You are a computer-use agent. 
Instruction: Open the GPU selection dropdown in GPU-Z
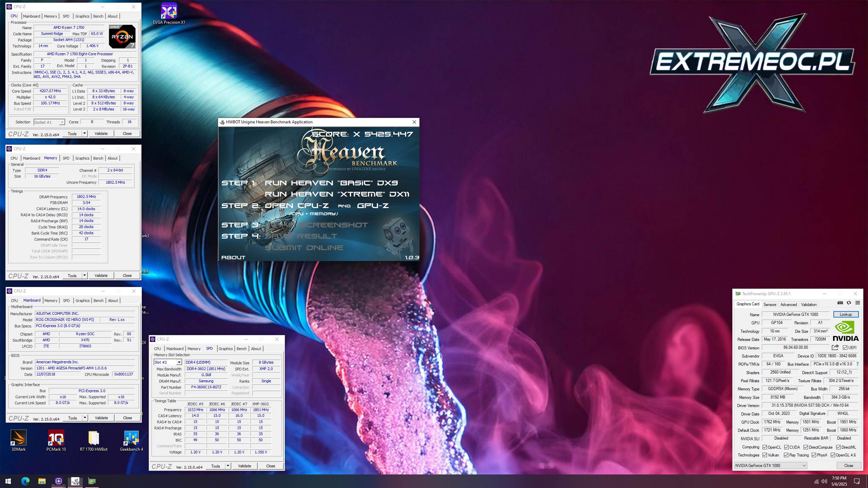pos(770,466)
